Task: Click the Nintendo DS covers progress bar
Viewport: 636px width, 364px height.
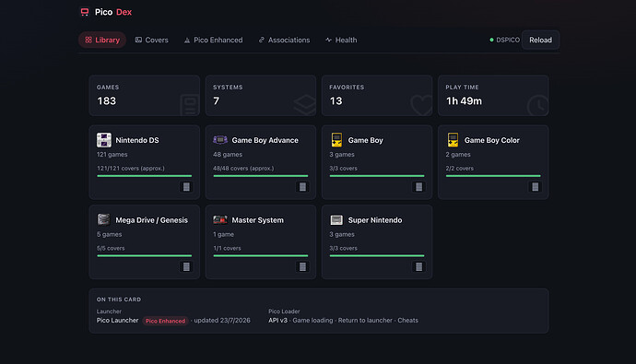Action: click(x=145, y=176)
